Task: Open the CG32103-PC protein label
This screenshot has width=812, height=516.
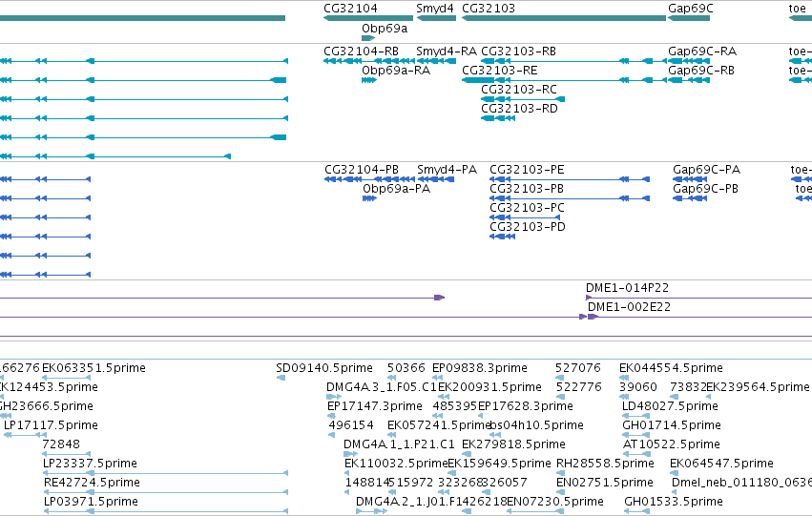Action: point(527,208)
